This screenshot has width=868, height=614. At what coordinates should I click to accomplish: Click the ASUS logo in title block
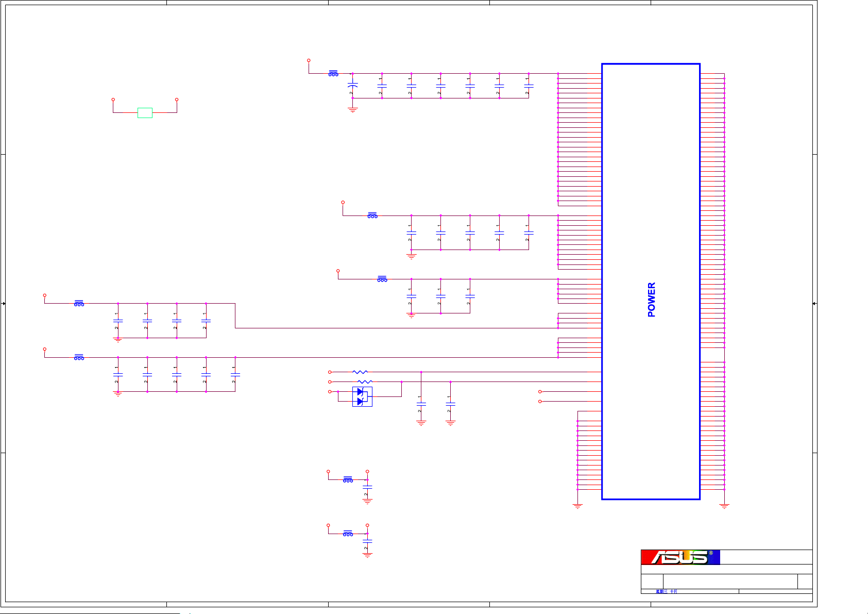click(x=680, y=557)
